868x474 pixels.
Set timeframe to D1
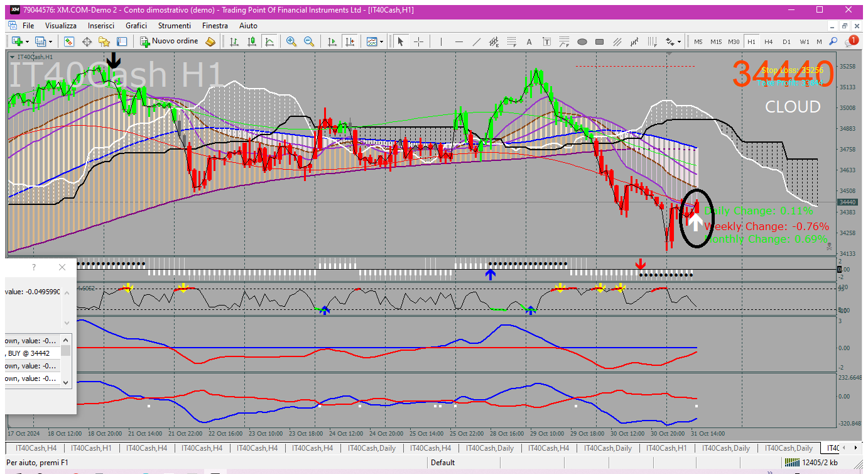[786, 41]
